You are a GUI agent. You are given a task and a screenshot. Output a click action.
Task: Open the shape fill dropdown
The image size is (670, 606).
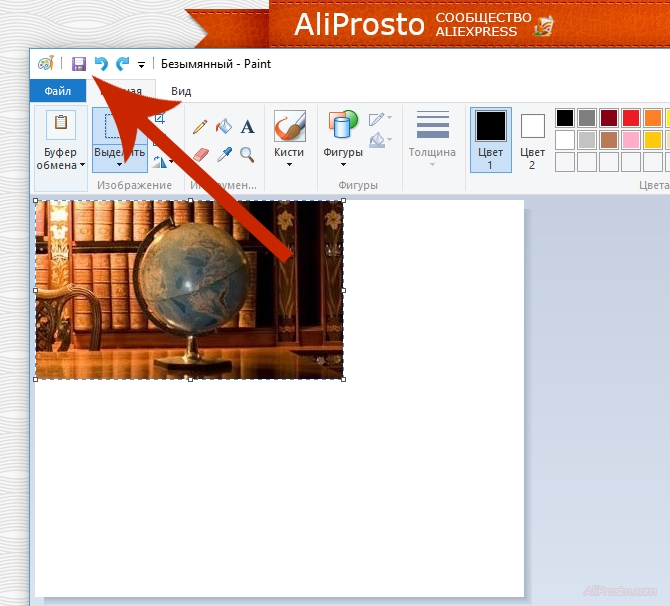point(380,140)
